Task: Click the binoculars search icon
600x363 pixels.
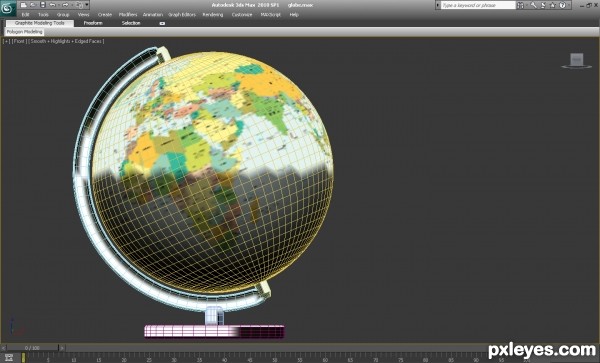Action: [x=520, y=5]
